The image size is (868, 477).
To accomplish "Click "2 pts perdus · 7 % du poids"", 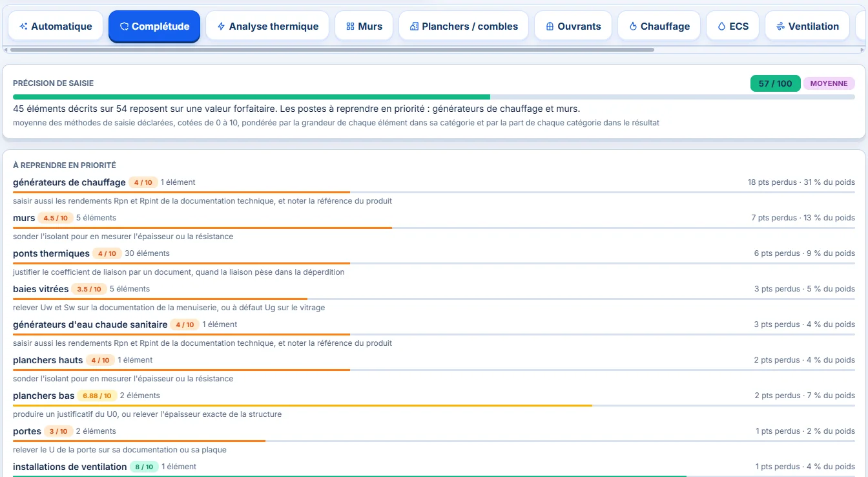I will [805, 396].
